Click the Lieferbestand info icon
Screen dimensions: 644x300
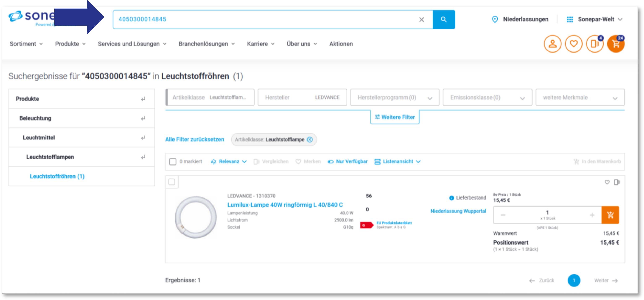[451, 198]
